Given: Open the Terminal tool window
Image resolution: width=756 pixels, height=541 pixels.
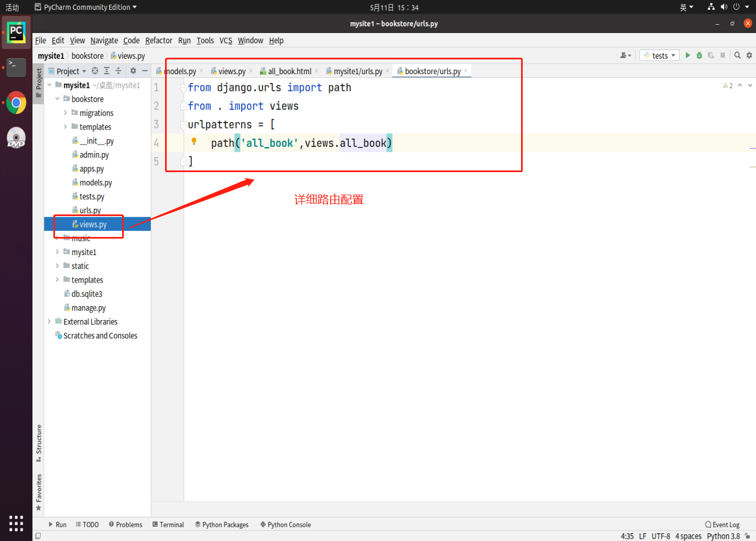Looking at the screenshot, I should tap(168, 525).
